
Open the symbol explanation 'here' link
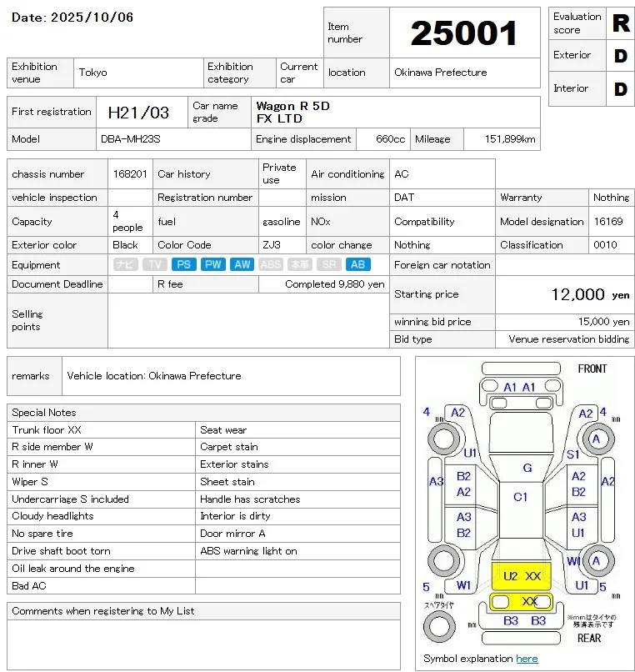(527, 659)
